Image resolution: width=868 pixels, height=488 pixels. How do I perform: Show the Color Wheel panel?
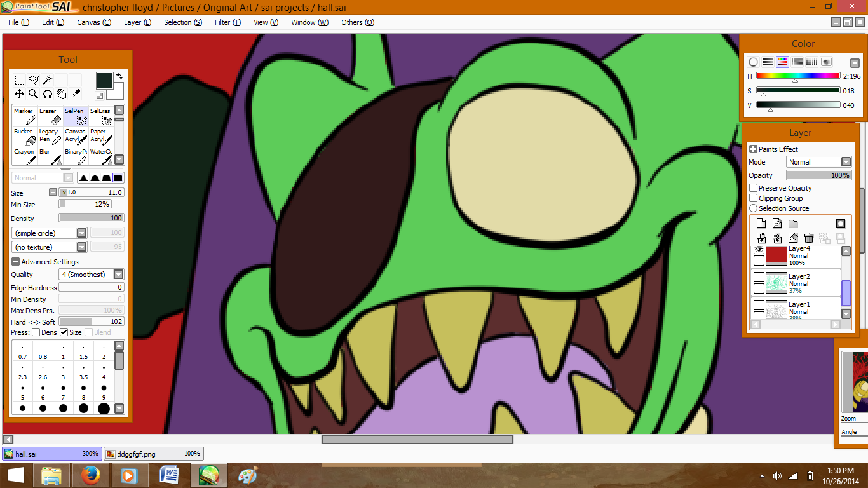753,62
